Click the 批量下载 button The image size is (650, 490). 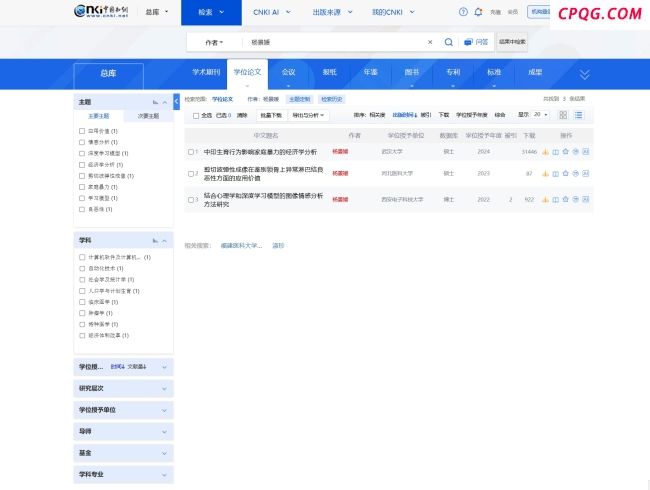point(272,115)
